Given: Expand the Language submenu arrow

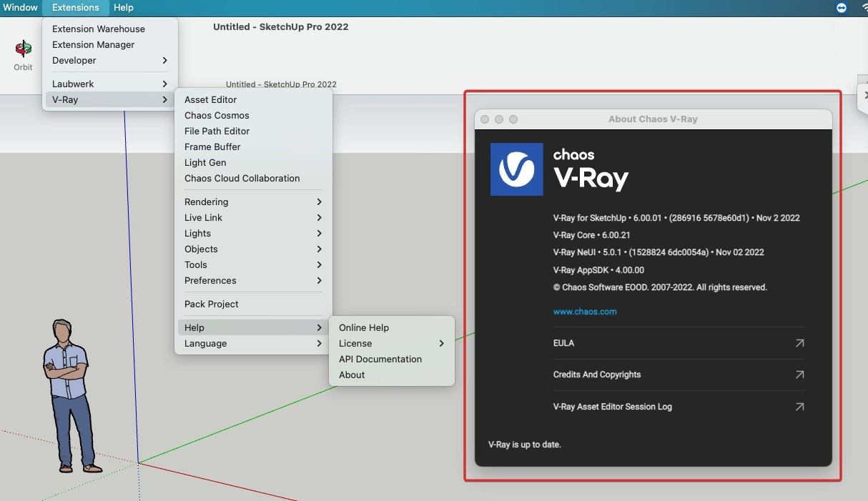Looking at the screenshot, I should tap(319, 344).
